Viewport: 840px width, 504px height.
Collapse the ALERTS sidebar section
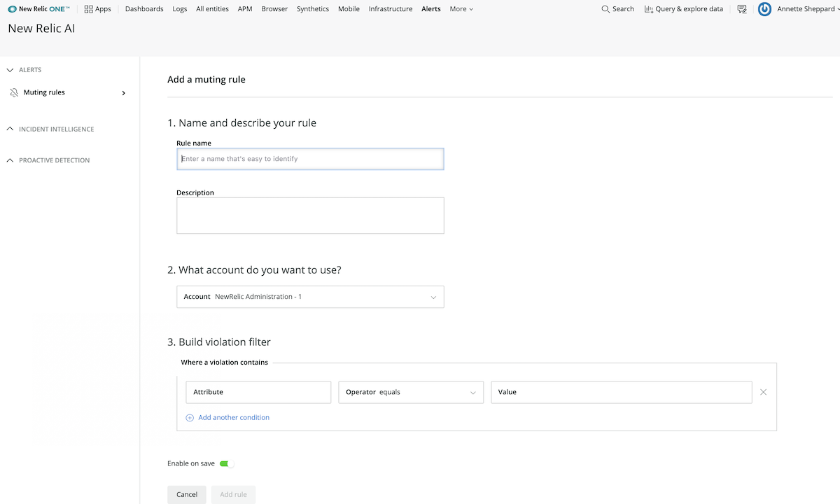[x=10, y=70]
